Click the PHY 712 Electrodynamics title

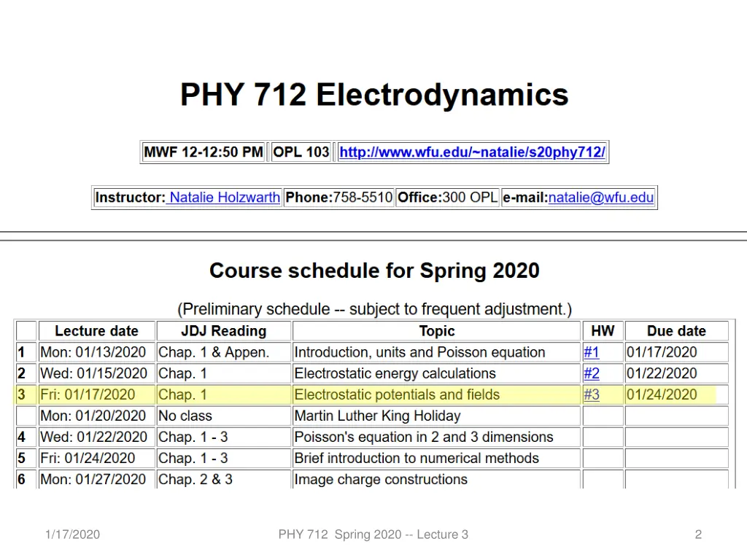374,94
